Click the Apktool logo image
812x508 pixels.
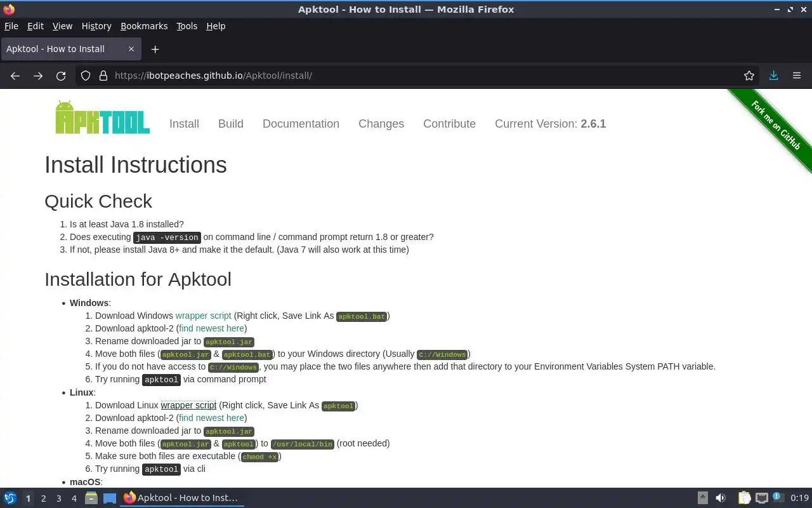click(x=102, y=117)
